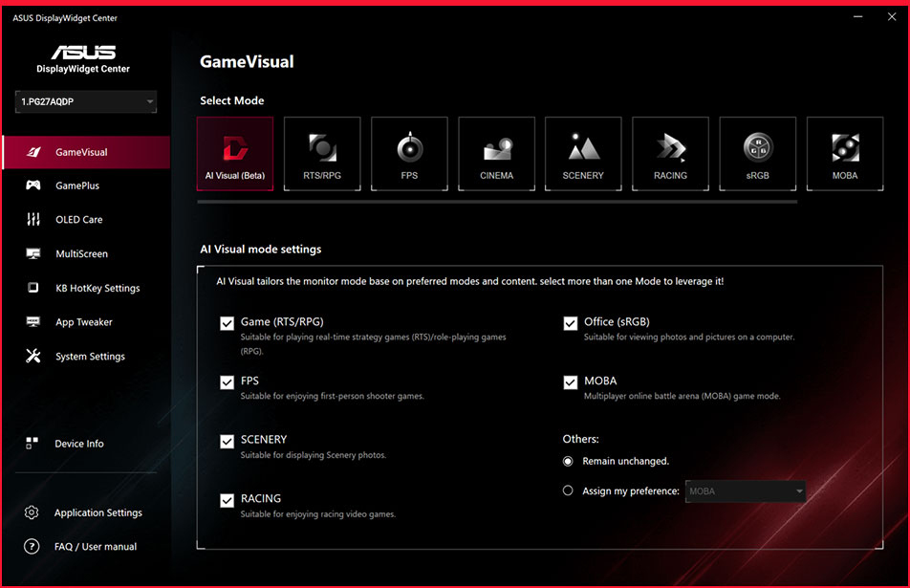910x588 pixels.
Task: Select the AI Visual (Beta) mode
Action: 235,153
